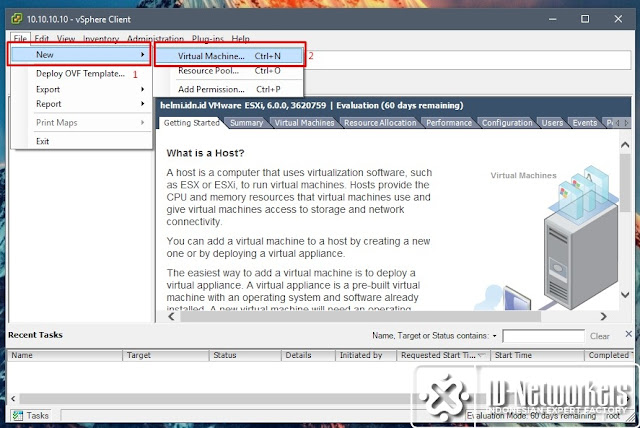
Task: Switch to the Users tab
Action: tap(552, 123)
